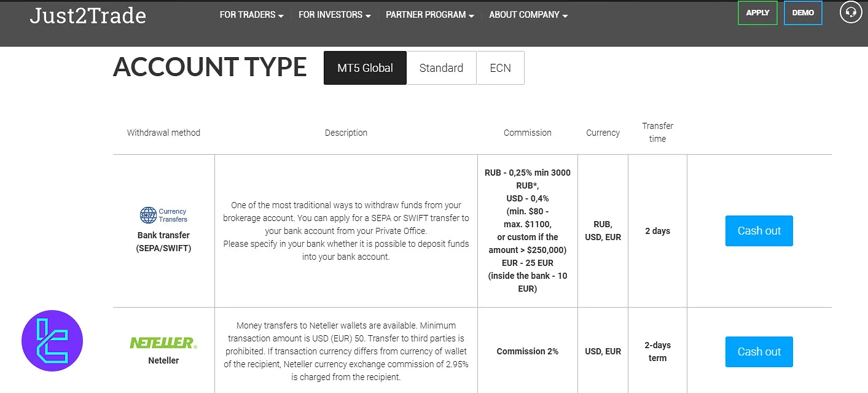Click the Transfer time column header

657,132
